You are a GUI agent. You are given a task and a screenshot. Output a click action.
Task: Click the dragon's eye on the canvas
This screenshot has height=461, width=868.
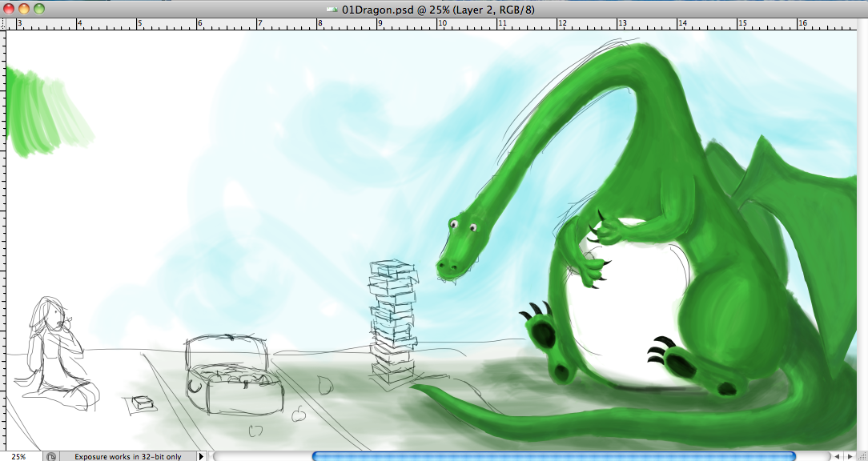tap(473, 228)
